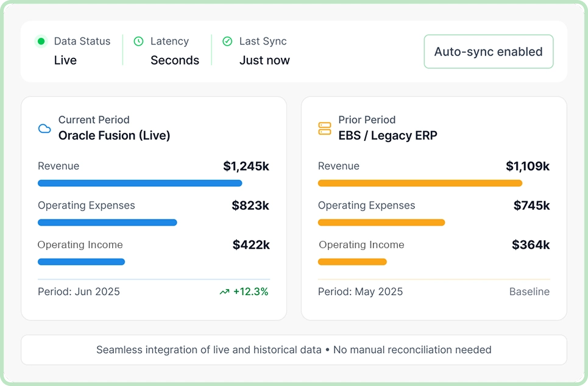Screen dimensions: 588x386
Task: Click the Prior Period label
Action: [x=367, y=120]
